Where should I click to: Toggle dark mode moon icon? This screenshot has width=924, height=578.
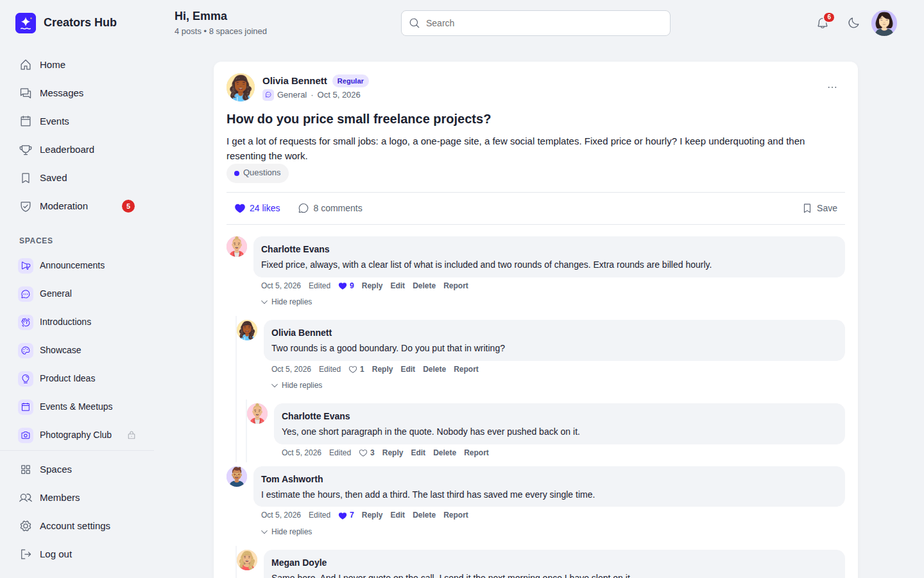point(853,23)
